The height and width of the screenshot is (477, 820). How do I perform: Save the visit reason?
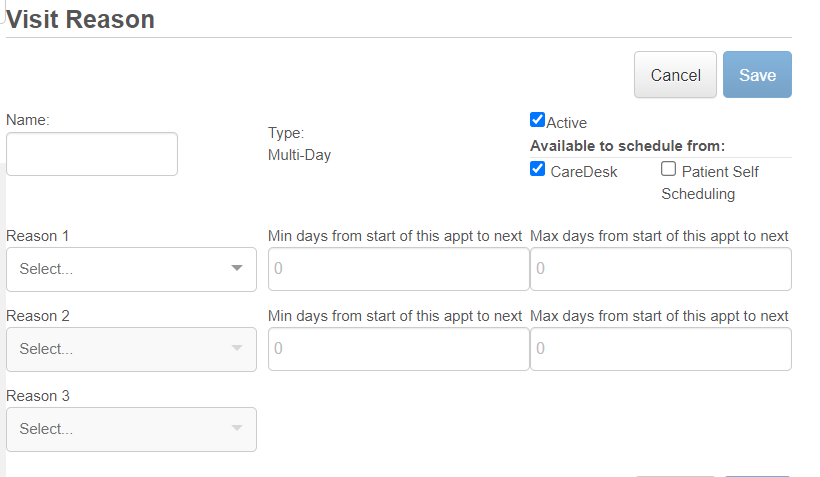click(x=757, y=75)
